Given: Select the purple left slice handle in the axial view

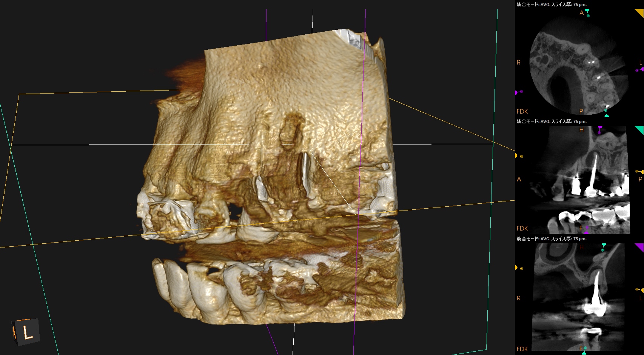Looking at the screenshot, I should (519, 92).
